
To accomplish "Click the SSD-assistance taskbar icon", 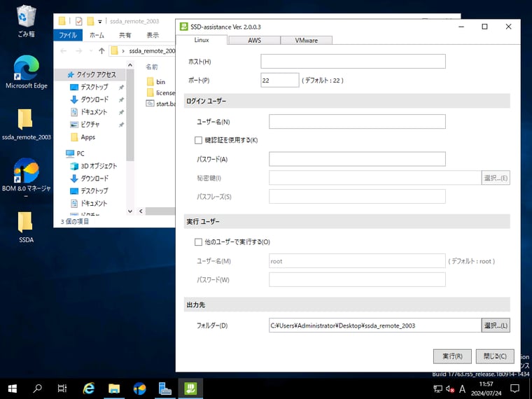I will click(189, 388).
